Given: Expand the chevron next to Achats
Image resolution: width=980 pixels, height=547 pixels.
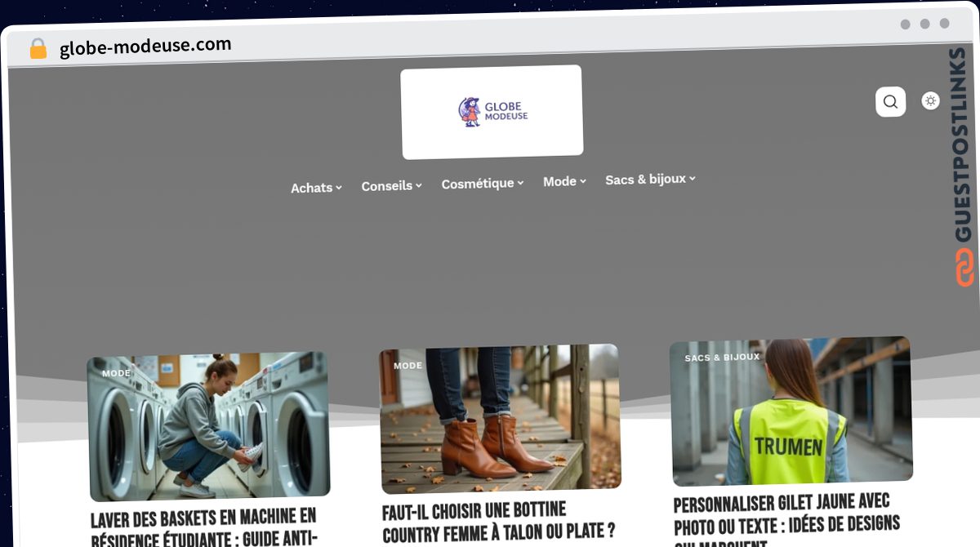Looking at the screenshot, I should point(338,188).
